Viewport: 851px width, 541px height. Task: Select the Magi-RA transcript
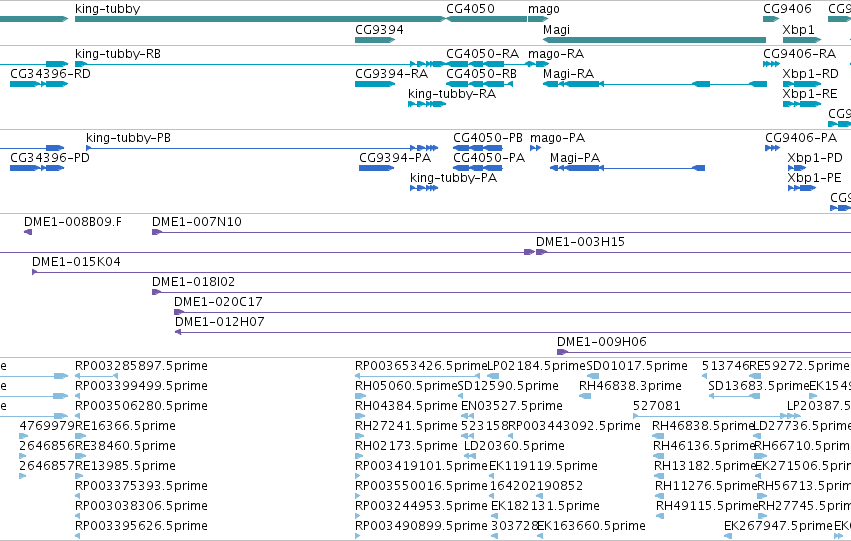click(x=655, y=84)
